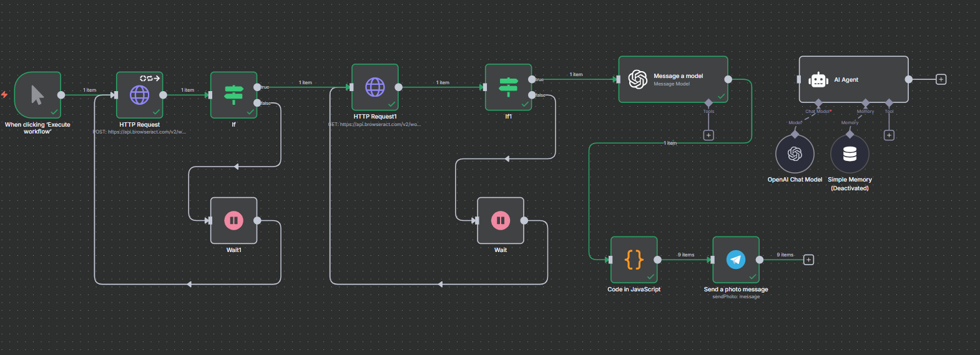Add a node after AI Agent output

[x=941, y=79]
